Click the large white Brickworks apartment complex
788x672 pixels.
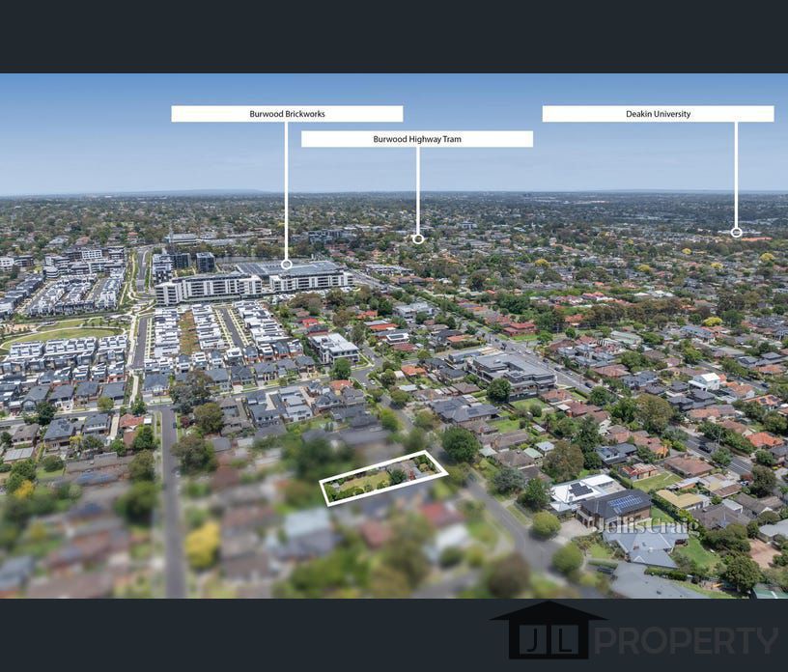point(253,282)
